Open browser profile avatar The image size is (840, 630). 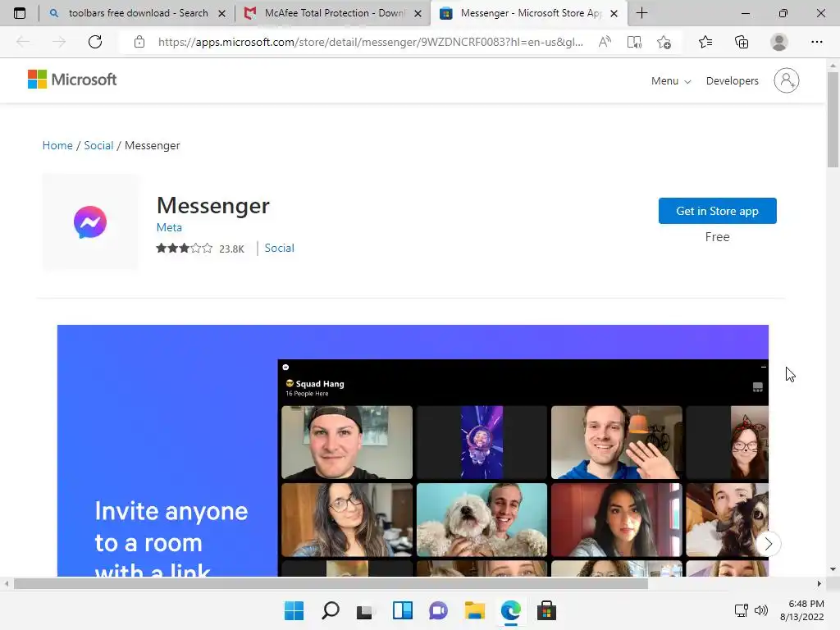tap(779, 42)
